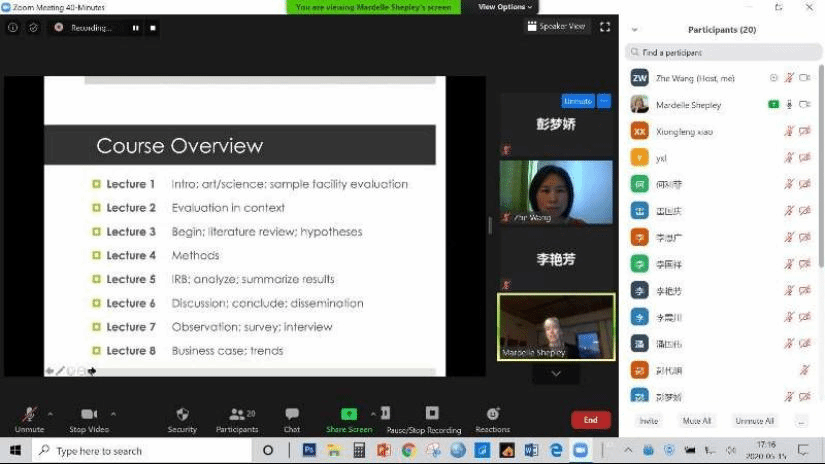Toggle the Participants panel
The height and width of the screenshot is (464, 825).
236,414
